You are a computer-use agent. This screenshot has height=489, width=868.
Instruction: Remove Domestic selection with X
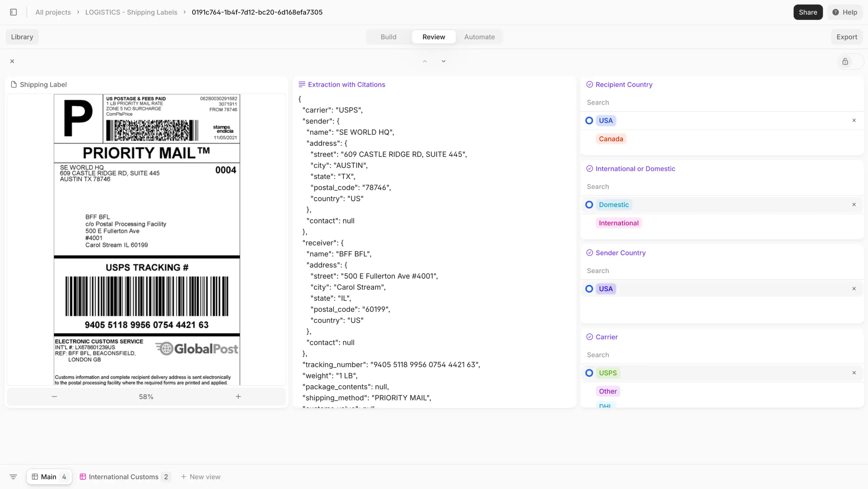tap(854, 205)
